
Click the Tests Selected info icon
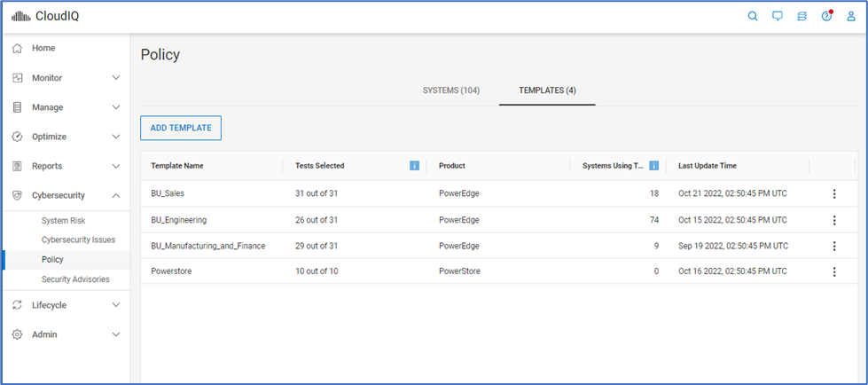(x=414, y=165)
